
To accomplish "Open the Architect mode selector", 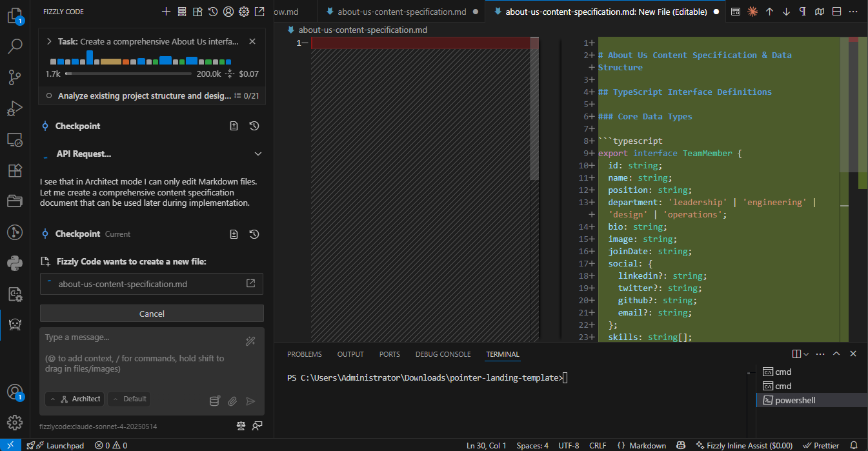I will (74, 399).
